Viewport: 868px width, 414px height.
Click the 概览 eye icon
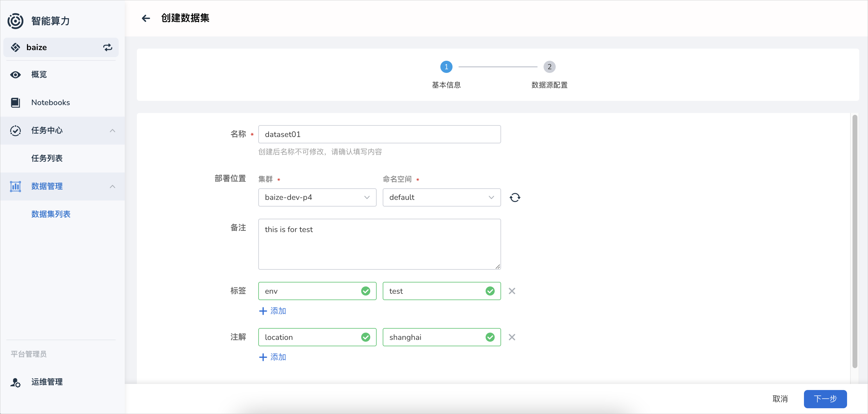(x=15, y=74)
